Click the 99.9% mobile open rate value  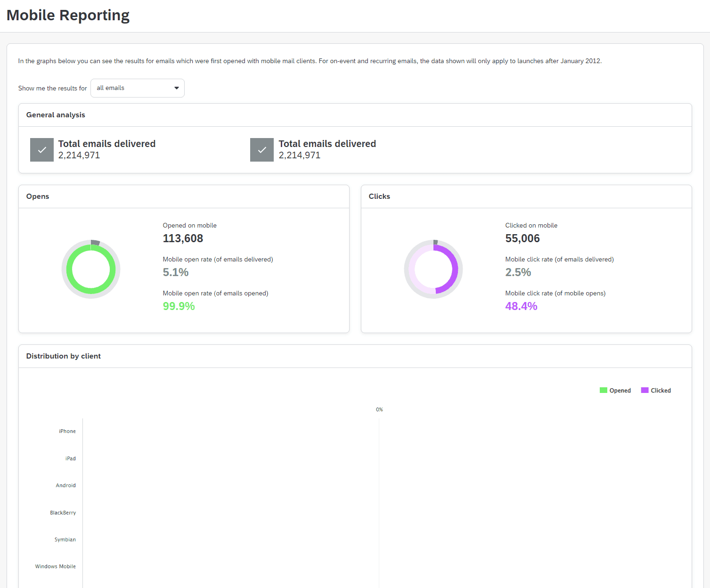(179, 306)
